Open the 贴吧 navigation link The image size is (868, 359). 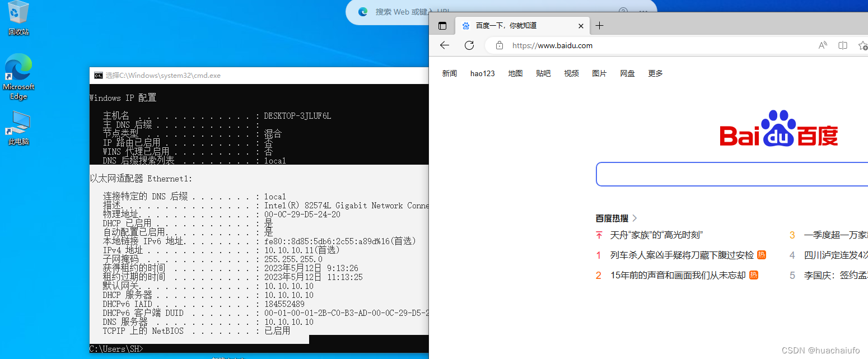click(x=543, y=73)
